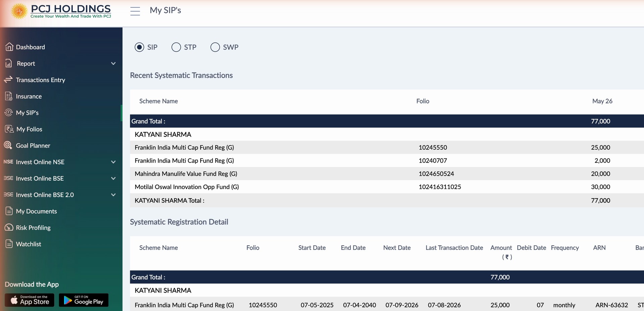The image size is (644, 311).
Task: Click the BSE badge beside Invest Online BSE
Action: pos(8,178)
